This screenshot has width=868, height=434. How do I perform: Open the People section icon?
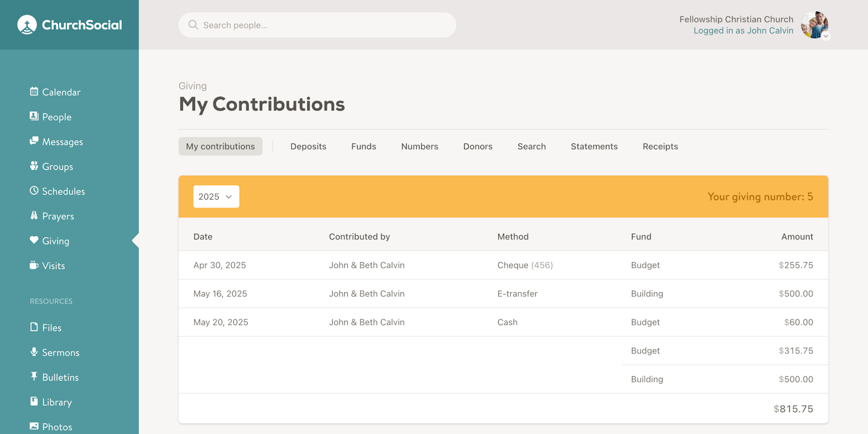tap(34, 116)
